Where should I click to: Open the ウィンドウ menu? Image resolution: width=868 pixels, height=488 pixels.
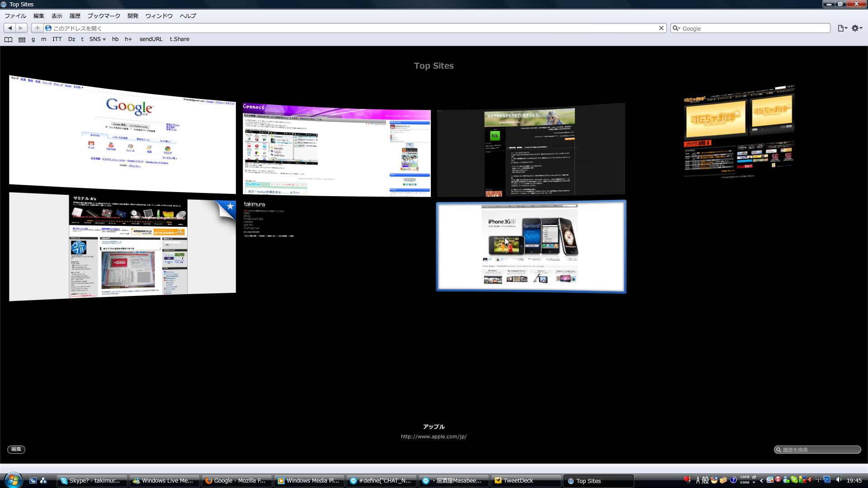pos(159,16)
